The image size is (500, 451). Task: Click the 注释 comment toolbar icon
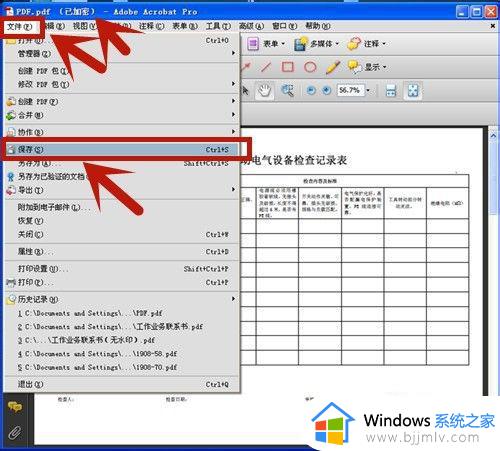pos(354,44)
